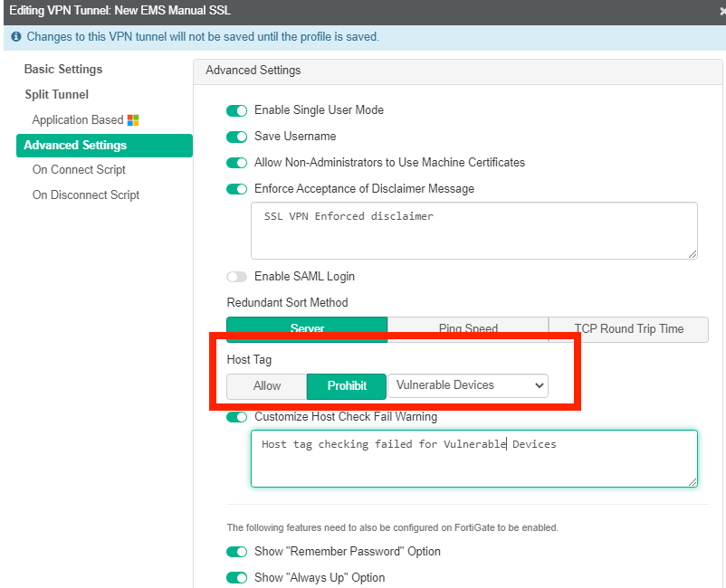
Task: Turn off Save Username switch
Action: point(237,137)
